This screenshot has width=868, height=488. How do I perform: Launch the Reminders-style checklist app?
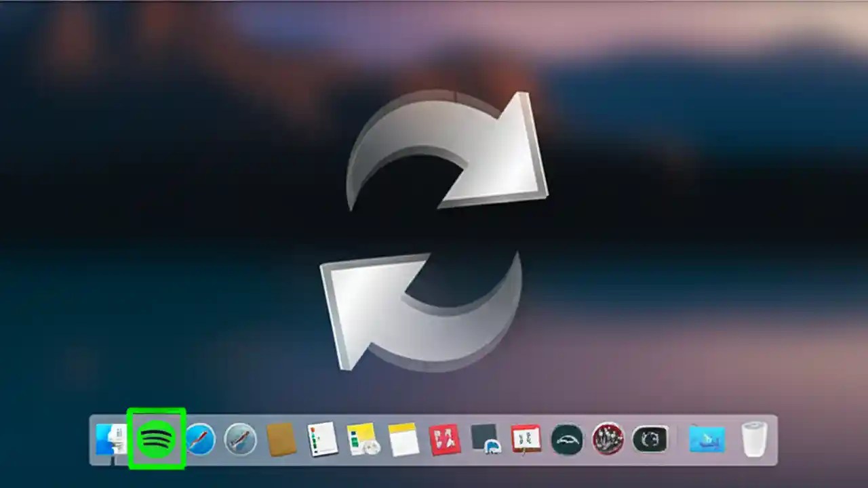pos(322,439)
